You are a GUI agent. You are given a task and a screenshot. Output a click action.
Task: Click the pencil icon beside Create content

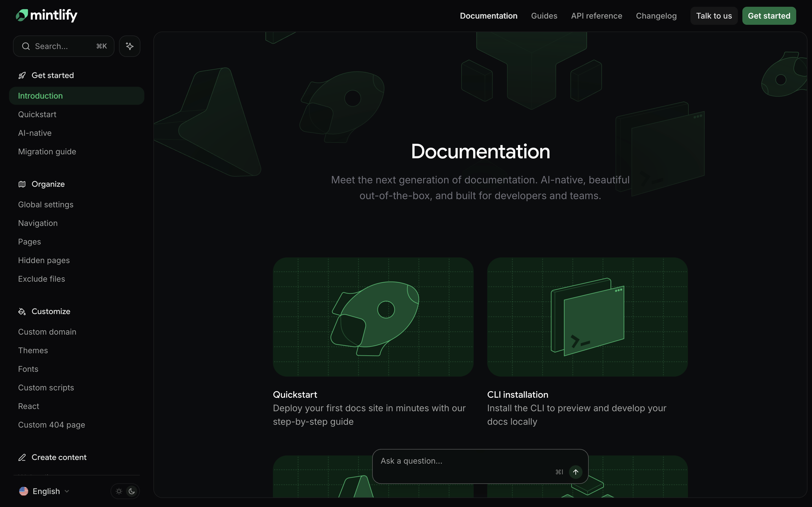(22, 457)
